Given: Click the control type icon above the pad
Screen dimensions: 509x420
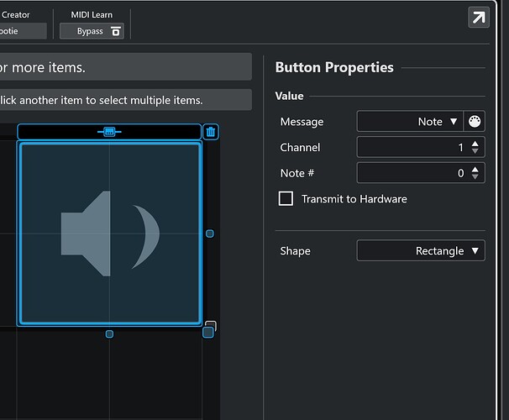Looking at the screenshot, I should click(x=109, y=132).
